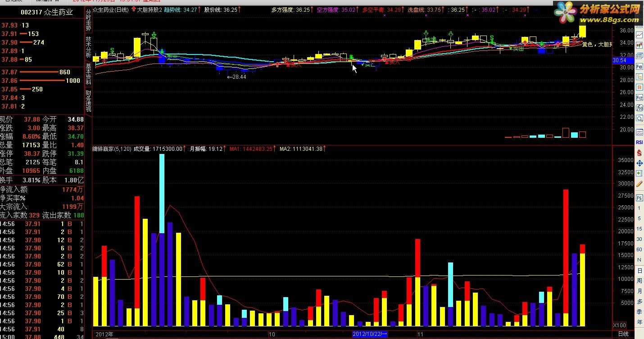Select daily period 日 button
Image resolution: width=644 pixels, height=339 pixels.
pos(639,271)
